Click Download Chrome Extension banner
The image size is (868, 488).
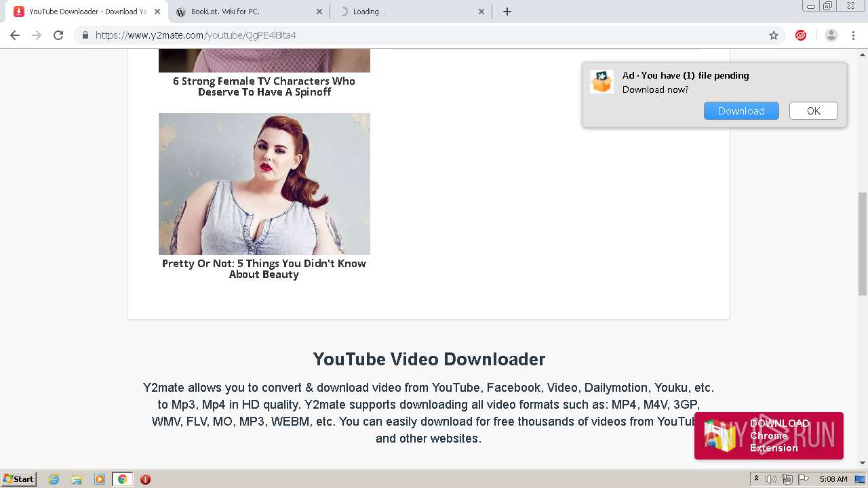pos(769,436)
